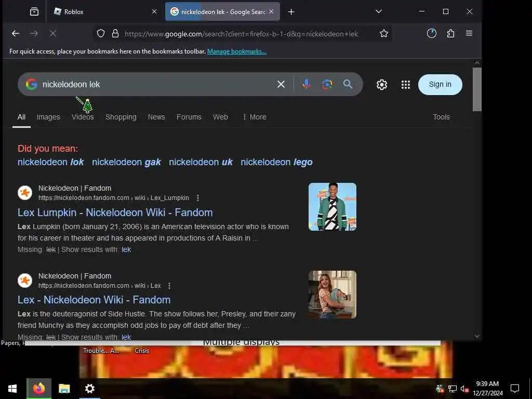Open the muted volume tray icon

pos(464,389)
